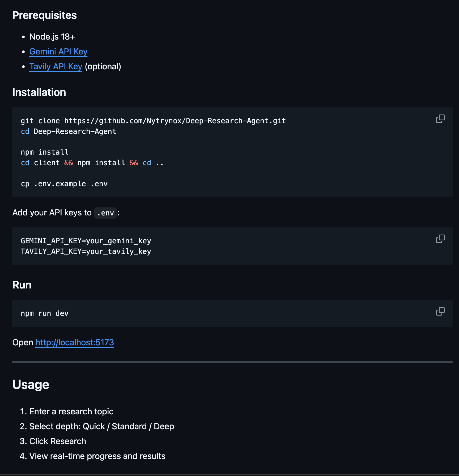Image resolution: width=459 pixels, height=476 pixels.
Task: Click the GEMINI_API_KEY line in the code block
Action: (x=86, y=241)
